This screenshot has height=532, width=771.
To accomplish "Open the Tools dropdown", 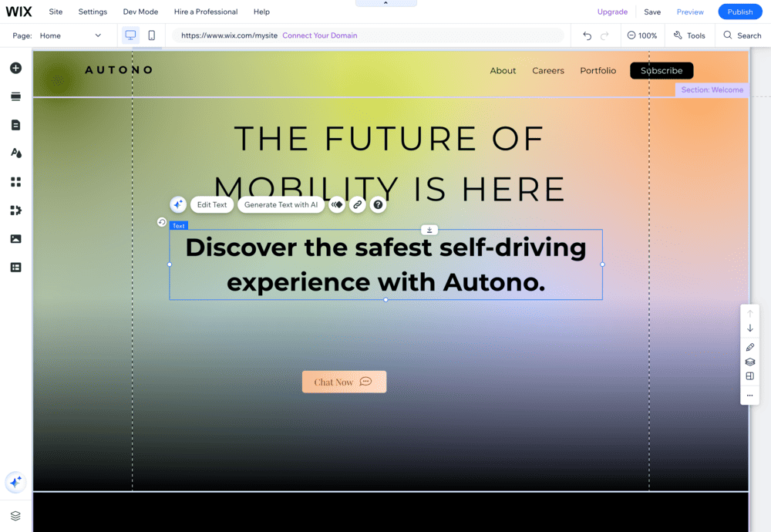I will click(x=689, y=35).
